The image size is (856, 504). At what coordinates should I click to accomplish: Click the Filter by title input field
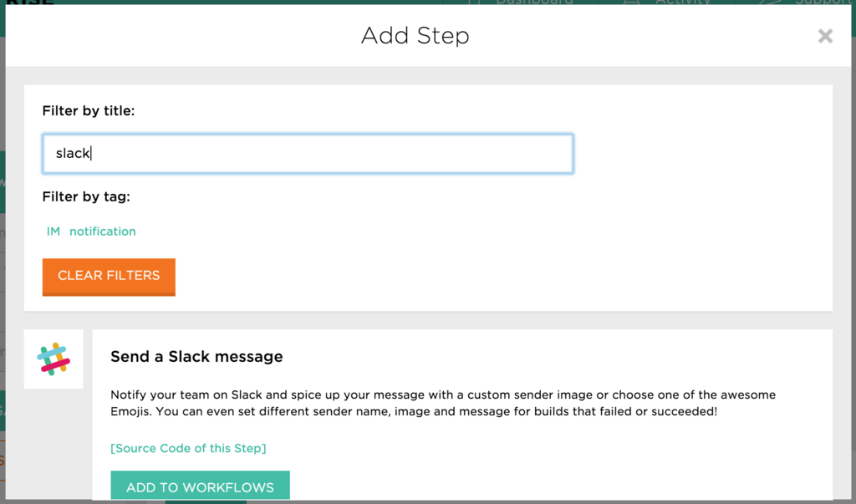point(308,154)
